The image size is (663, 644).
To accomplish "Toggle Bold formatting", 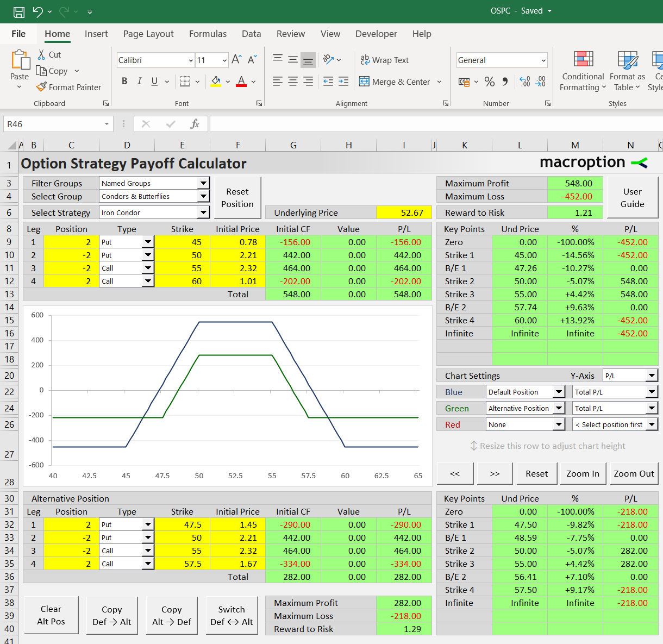I will click(x=124, y=82).
